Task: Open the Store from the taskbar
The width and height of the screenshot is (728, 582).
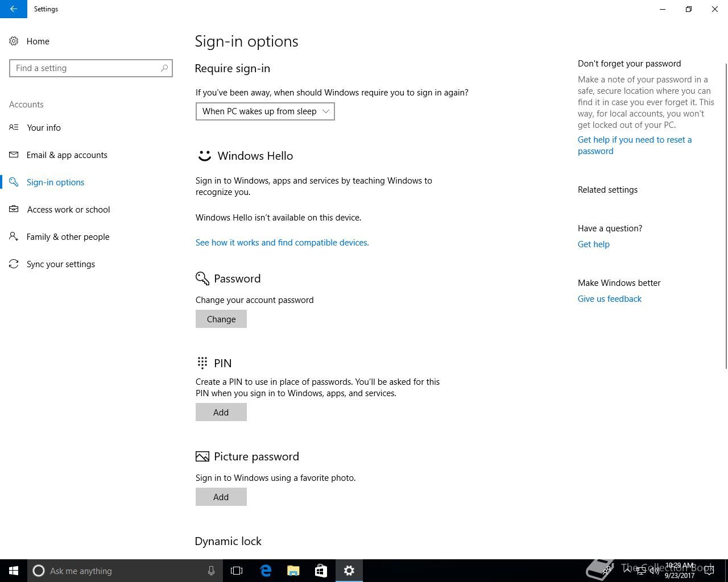Action: [x=321, y=571]
